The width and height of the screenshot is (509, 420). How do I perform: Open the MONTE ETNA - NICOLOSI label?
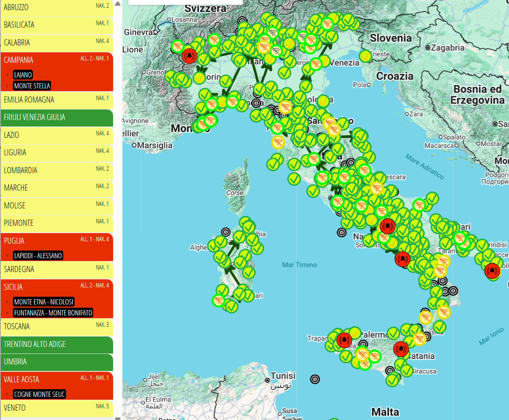click(x=44, y=302)
